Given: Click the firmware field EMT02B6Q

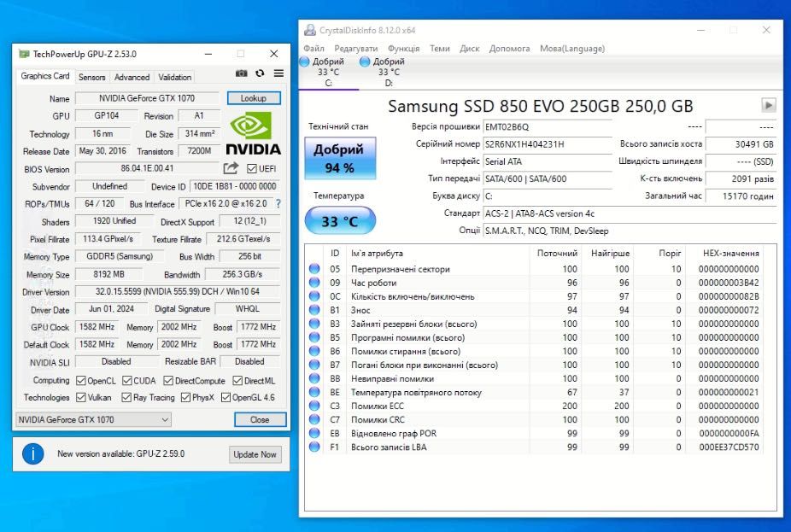Looking at the screenshot, I should tap(548, 127).
